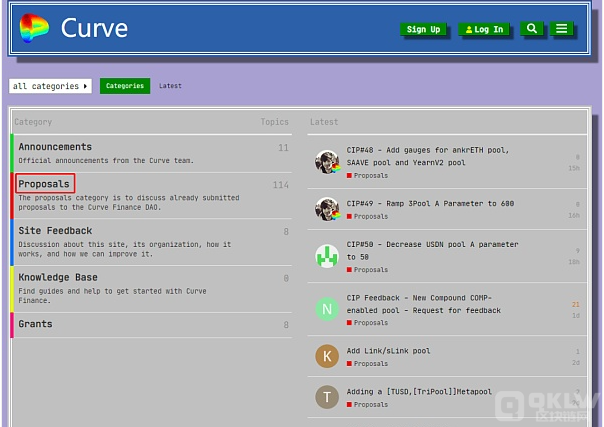Open CIP#48 ankrETH gauges topic
Image resolution: width=604 pixels, height=427 pixels.
(428, 156)
